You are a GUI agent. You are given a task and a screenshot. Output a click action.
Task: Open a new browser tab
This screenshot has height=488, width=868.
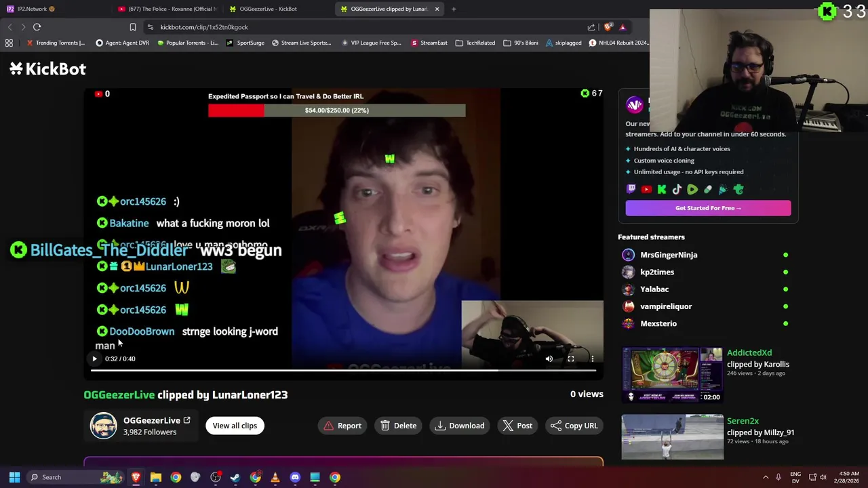click(x=454, y=9)
